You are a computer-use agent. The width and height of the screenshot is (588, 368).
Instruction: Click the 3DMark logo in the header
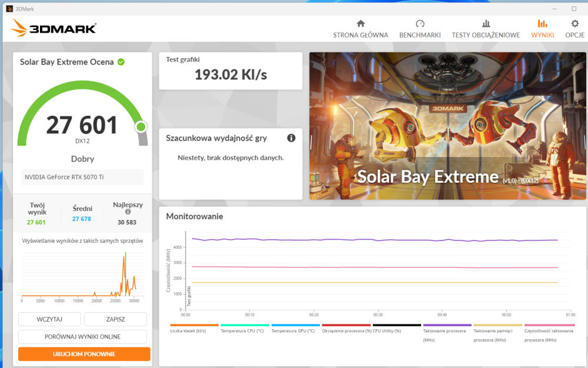point(54,28)
